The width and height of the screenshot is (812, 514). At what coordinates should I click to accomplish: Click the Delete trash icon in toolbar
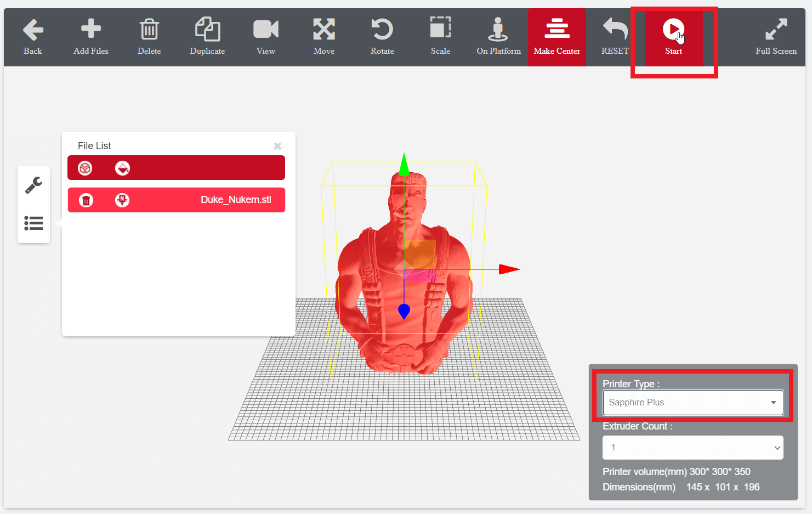[x=149, y=29]
